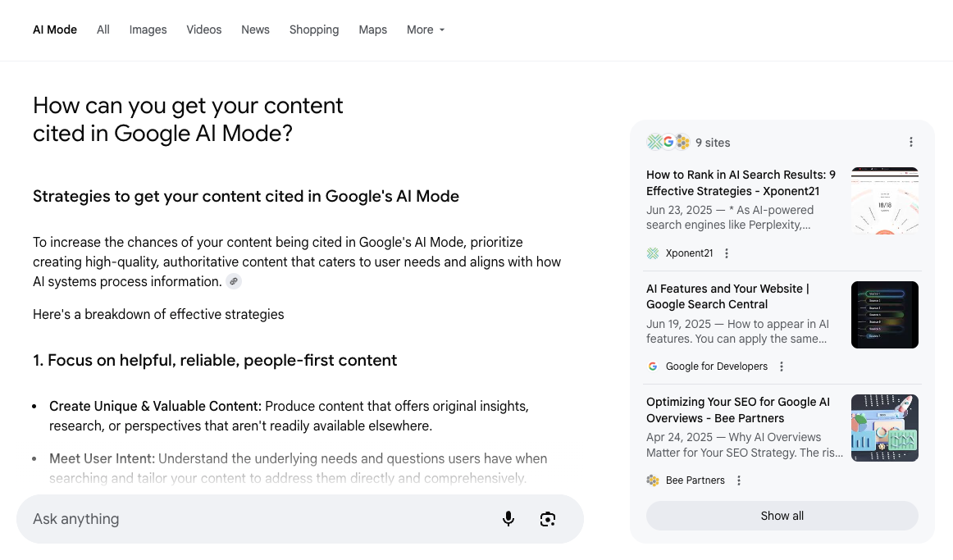Image resolution: width=953 pixels, height=560 pixels.
Task: Click the 'Meet User Intent:' bullet text
Action: point(102,458)
